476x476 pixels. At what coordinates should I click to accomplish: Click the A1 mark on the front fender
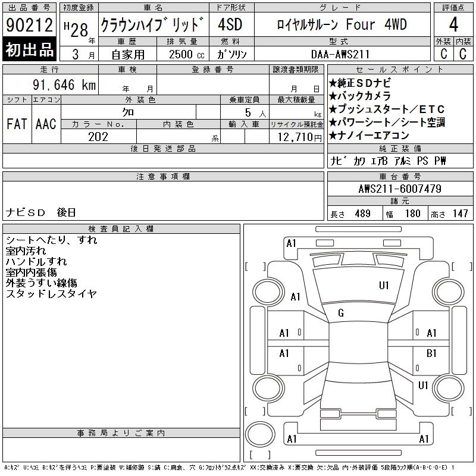pyautogui.click(x=296, y=297)
